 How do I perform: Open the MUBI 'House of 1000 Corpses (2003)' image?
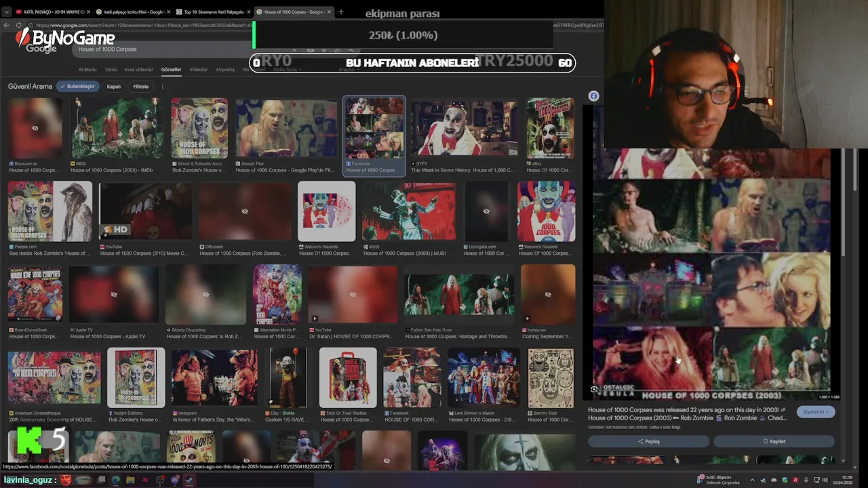(x=408, y=211)
